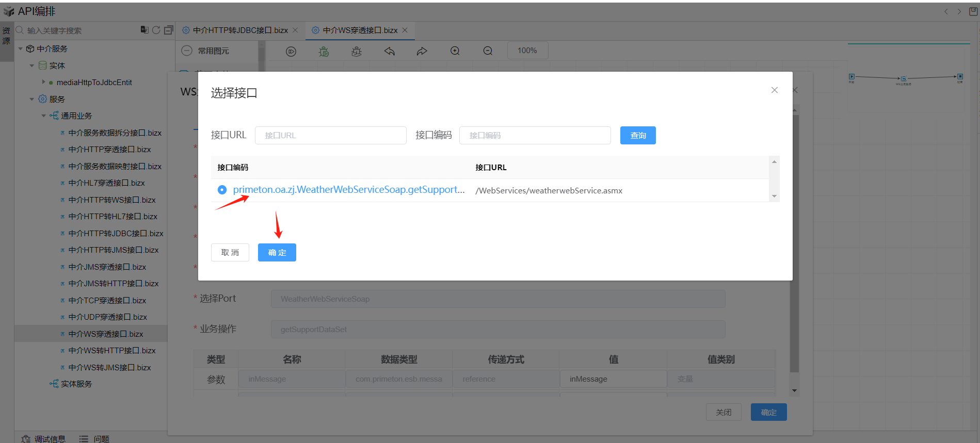Collapse the 通用业务 folder
The width and height of the screenshot is (980, 443).
(x=44, y=116)
